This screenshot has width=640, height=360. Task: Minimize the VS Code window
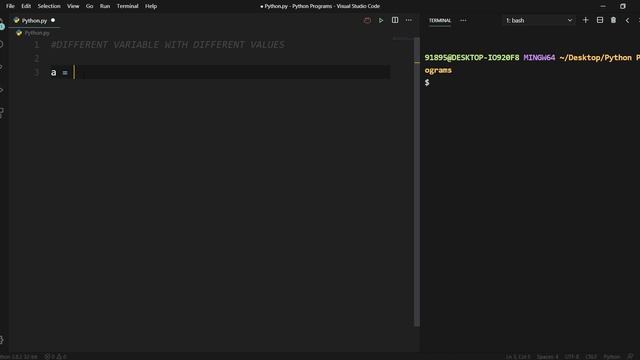click(603, 6)
